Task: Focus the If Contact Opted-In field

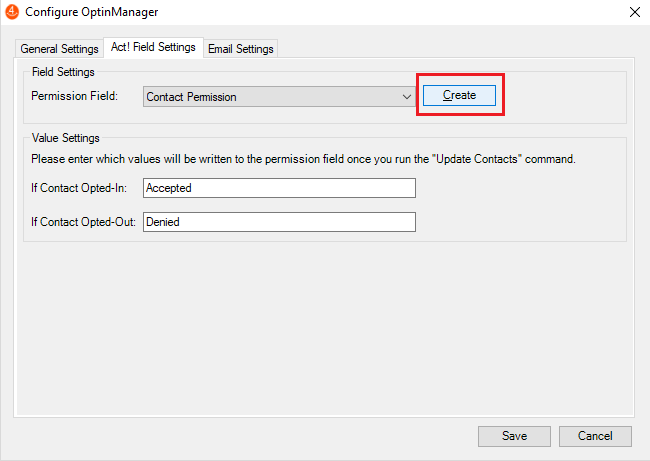Action: click(279, 188)
